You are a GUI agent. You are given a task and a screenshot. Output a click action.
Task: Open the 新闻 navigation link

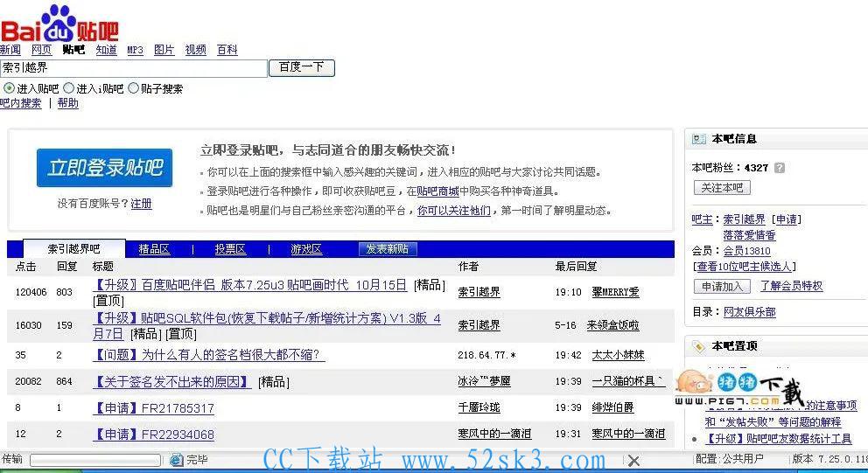coord(10,50)
